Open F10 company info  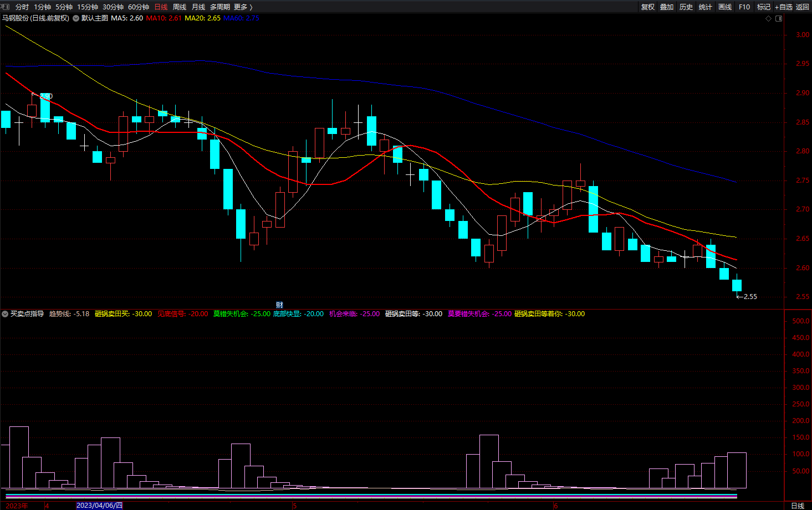tap(744, 7)
